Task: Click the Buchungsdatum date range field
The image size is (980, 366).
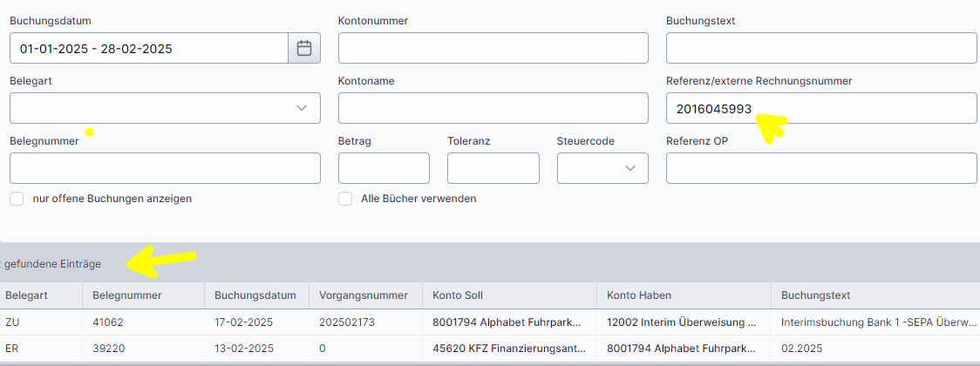Action: [148, 49]
